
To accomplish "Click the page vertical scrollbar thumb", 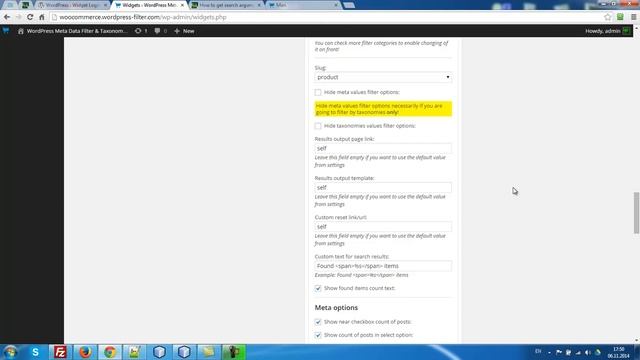I will click(636, 213).
